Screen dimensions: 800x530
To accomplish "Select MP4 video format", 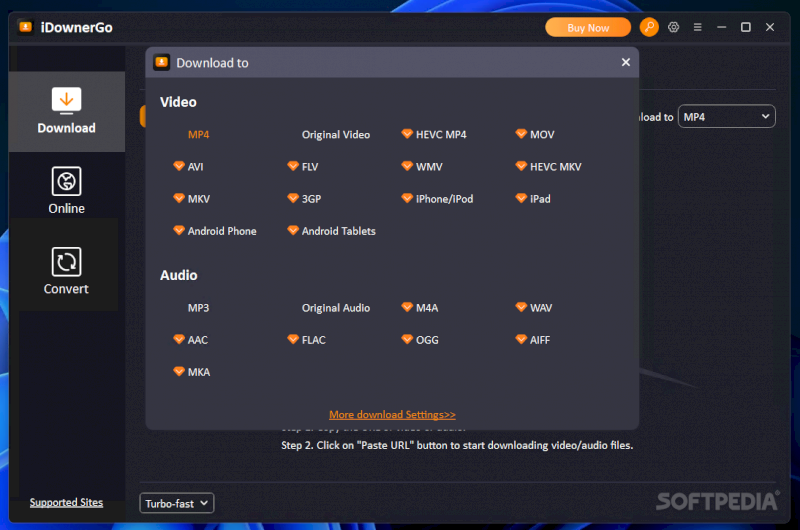I will [x=198, y=135].
